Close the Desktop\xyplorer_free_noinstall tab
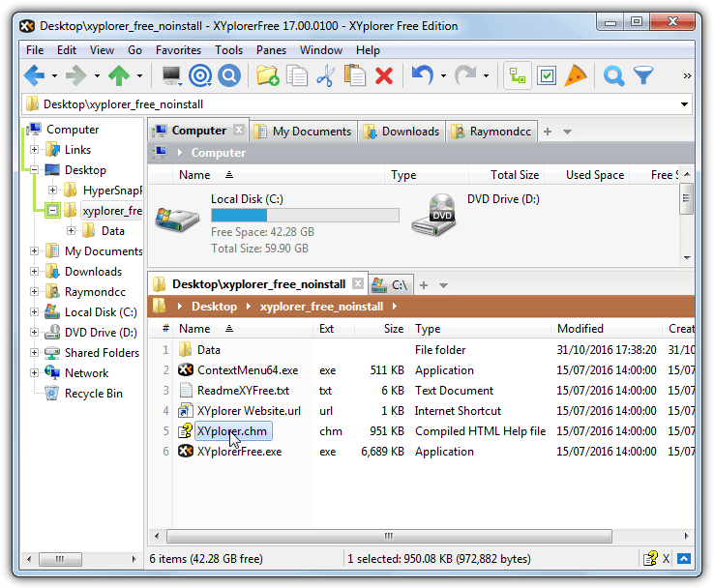The width and height of the screenshot is (714, 588). 358,284
